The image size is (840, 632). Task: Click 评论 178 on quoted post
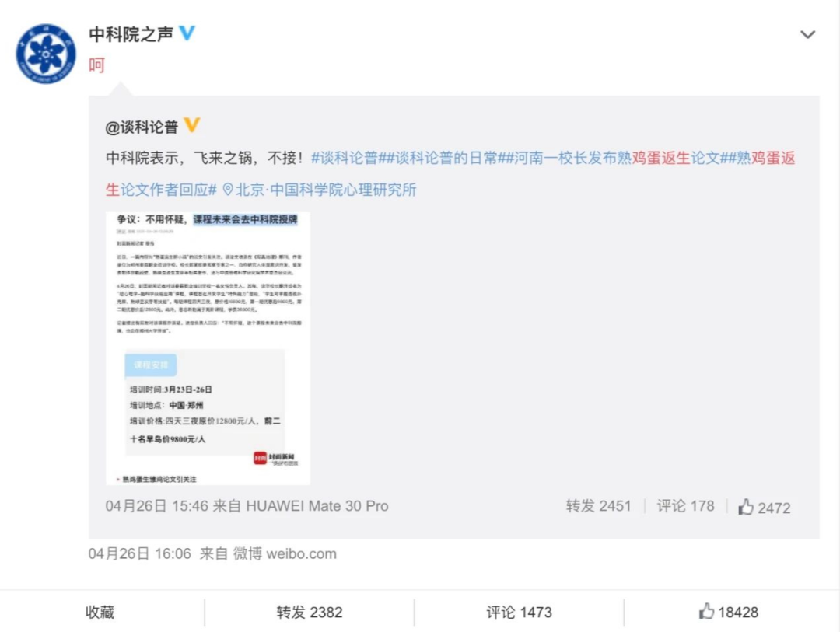click(684, 505)
